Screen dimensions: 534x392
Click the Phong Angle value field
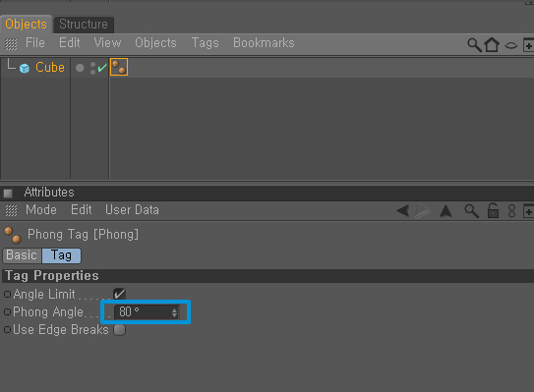point(147,311)
